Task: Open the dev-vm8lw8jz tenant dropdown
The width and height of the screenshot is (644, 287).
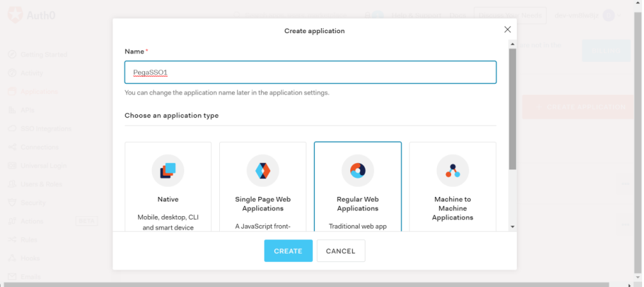Action: coord(588,15)
